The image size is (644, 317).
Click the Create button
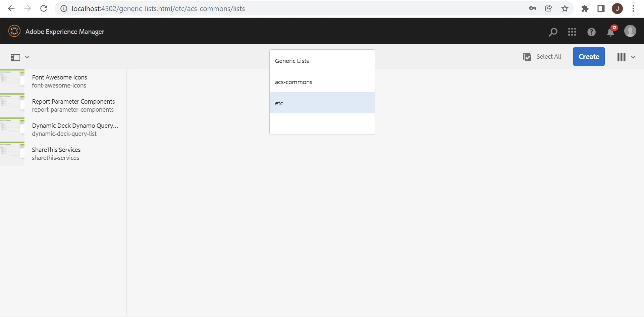click(x=589, y=57)
